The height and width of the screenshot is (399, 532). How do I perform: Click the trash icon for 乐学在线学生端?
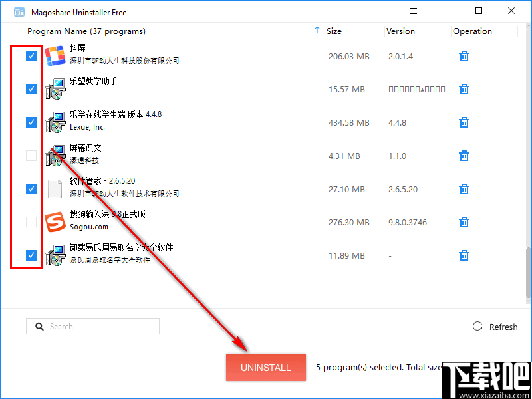[x=464, y=122]
